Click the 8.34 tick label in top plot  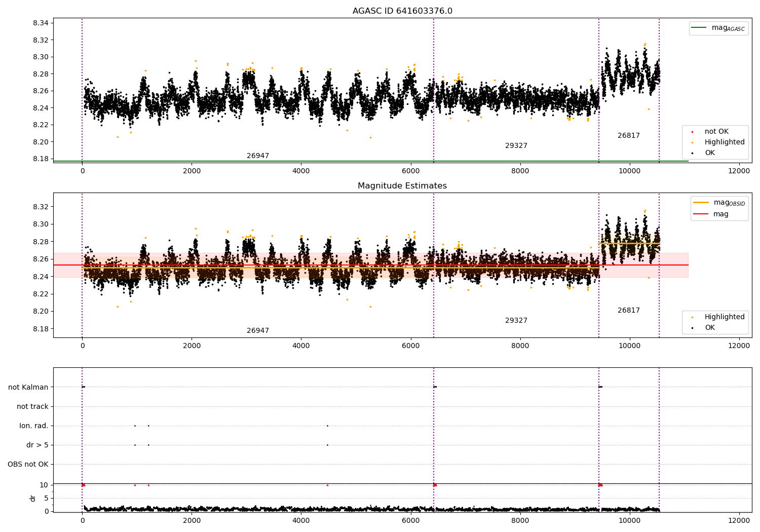click(40, 23)
